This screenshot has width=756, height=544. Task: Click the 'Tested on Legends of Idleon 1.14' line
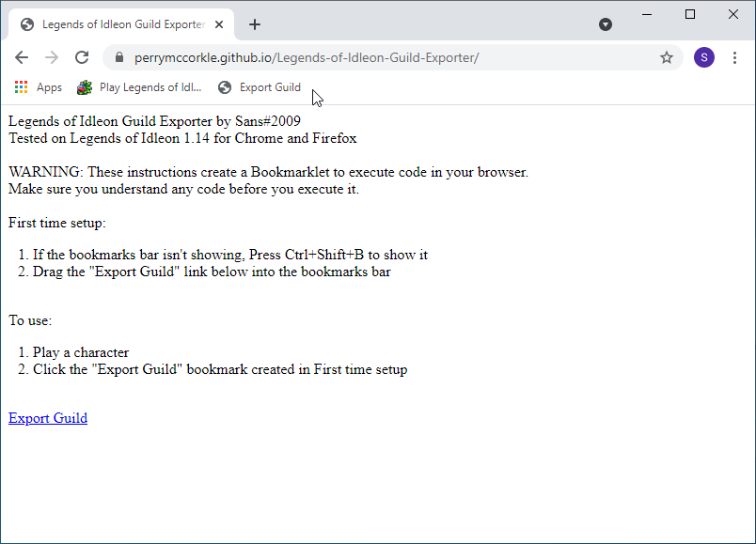182,138
